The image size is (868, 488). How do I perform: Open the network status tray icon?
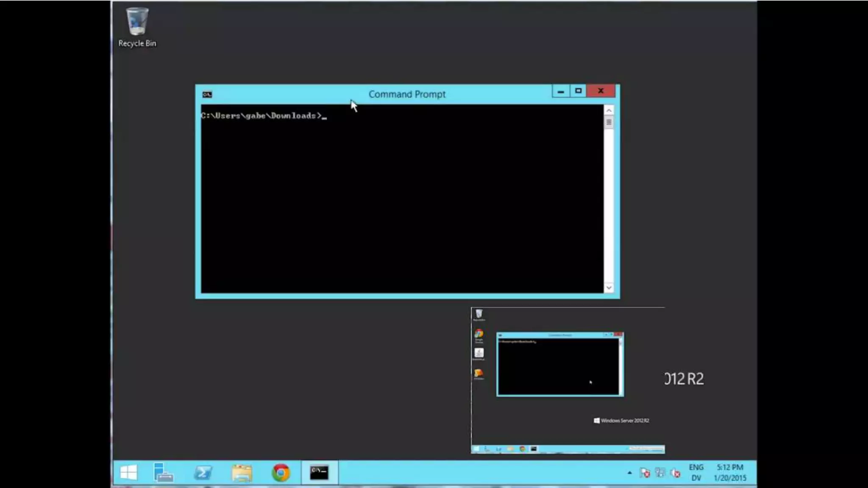(x=660, y=473)
